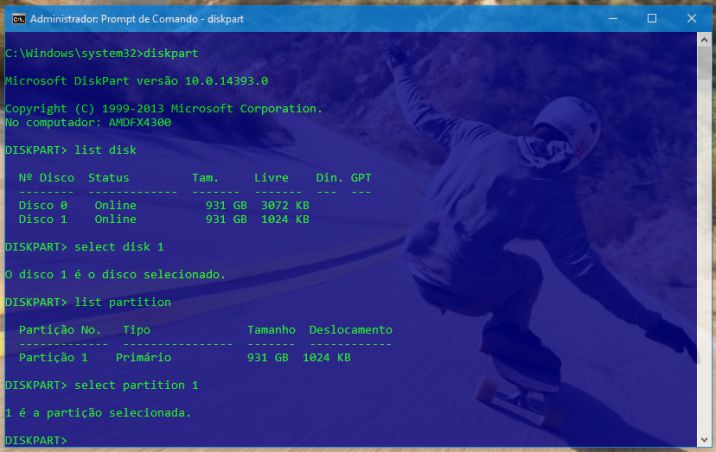Click "Online" status of Disco 1

click(x=116, y=219)
